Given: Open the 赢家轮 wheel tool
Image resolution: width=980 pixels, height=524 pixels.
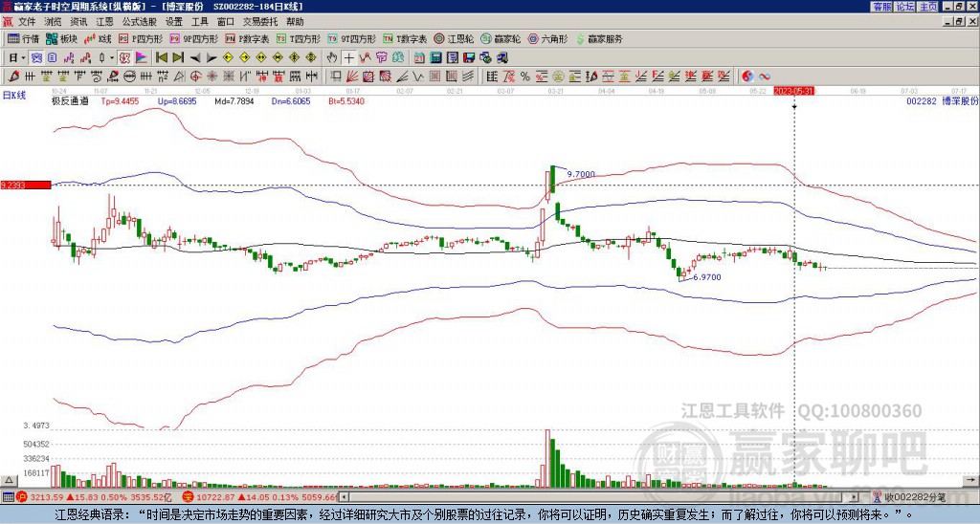Looking at the screenshot, I should [x=501, y=38].
